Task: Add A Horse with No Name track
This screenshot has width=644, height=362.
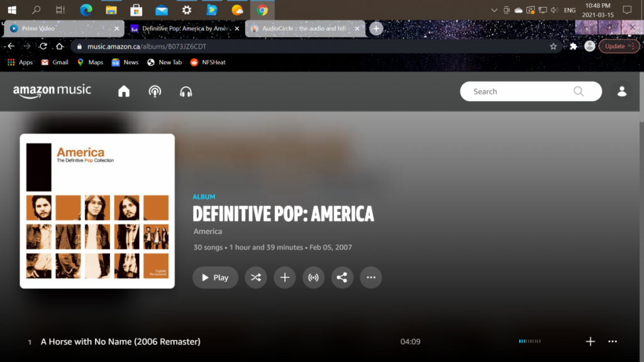Action: 590,341
